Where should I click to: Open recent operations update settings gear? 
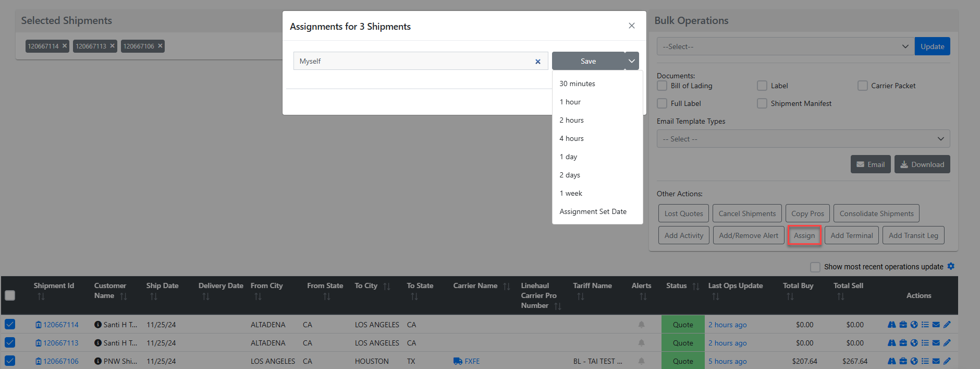coord(951,266)
